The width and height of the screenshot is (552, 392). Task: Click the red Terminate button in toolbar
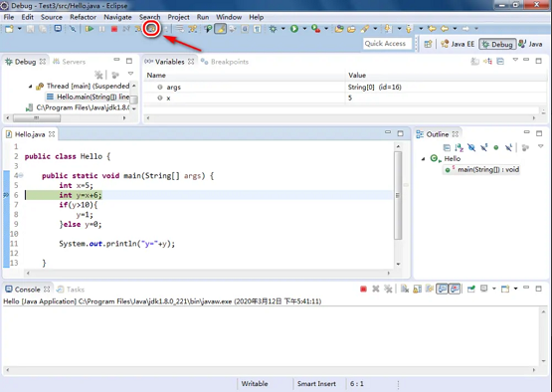114,29
